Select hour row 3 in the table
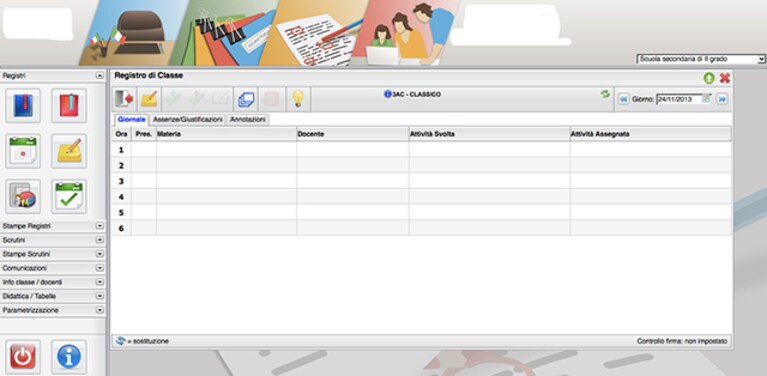This screenshot has height=376, width=767. coord(422,181)
